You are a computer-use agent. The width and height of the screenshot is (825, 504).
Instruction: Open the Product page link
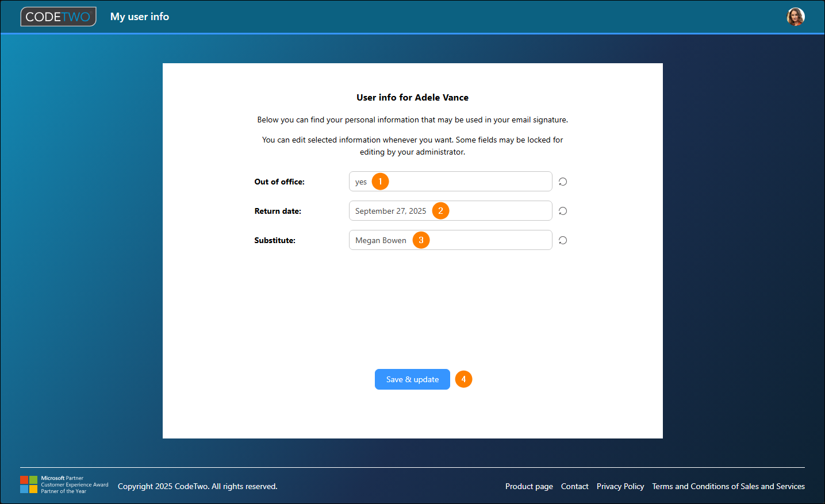pyautogui.click(x=529, y=486)
